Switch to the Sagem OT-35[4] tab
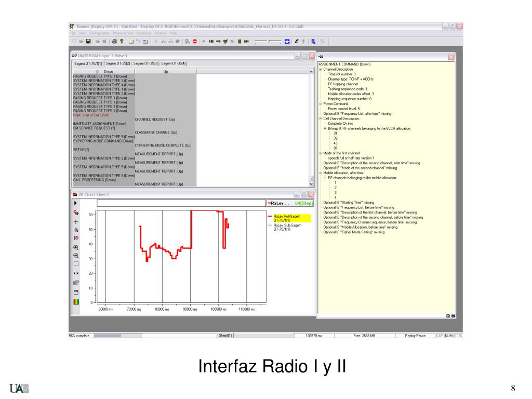 click(x=174, y=63)
